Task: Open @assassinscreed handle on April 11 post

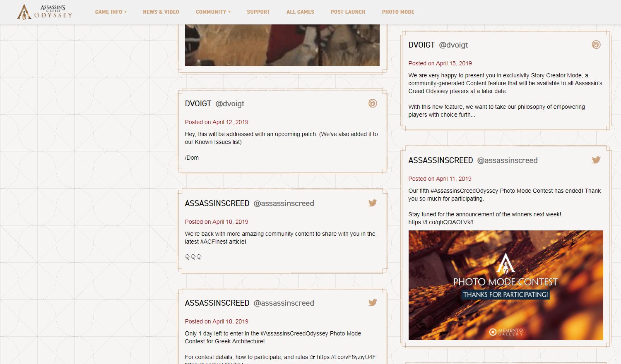Action: 507,160
